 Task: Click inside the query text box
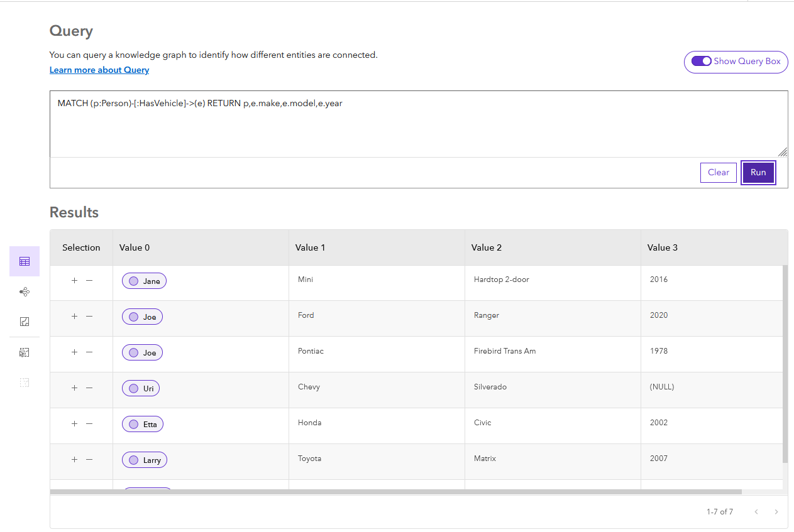click(x=417, y=124)
